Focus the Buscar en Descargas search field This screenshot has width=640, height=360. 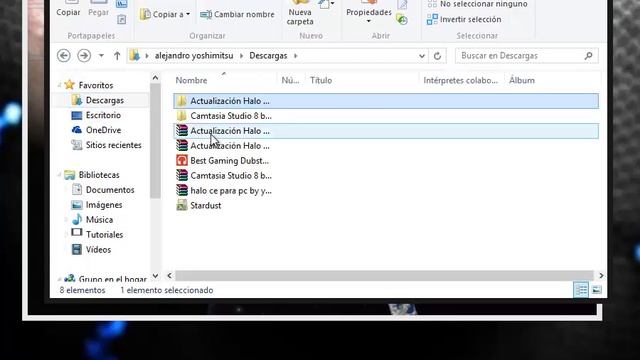[527, 56]
